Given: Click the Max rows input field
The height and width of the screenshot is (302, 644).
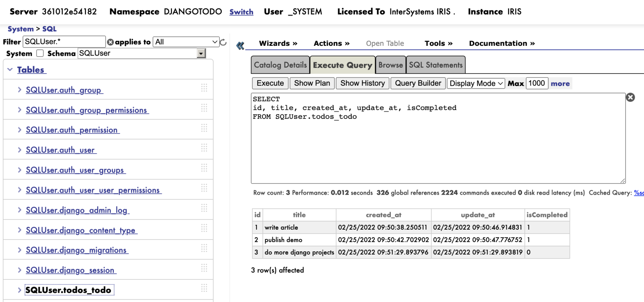Looking at the screenshot, I should (537, 83).
